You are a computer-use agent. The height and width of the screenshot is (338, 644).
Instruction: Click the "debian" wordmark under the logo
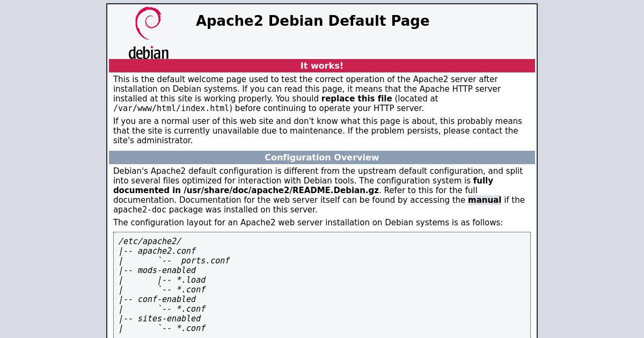point(149,53)
